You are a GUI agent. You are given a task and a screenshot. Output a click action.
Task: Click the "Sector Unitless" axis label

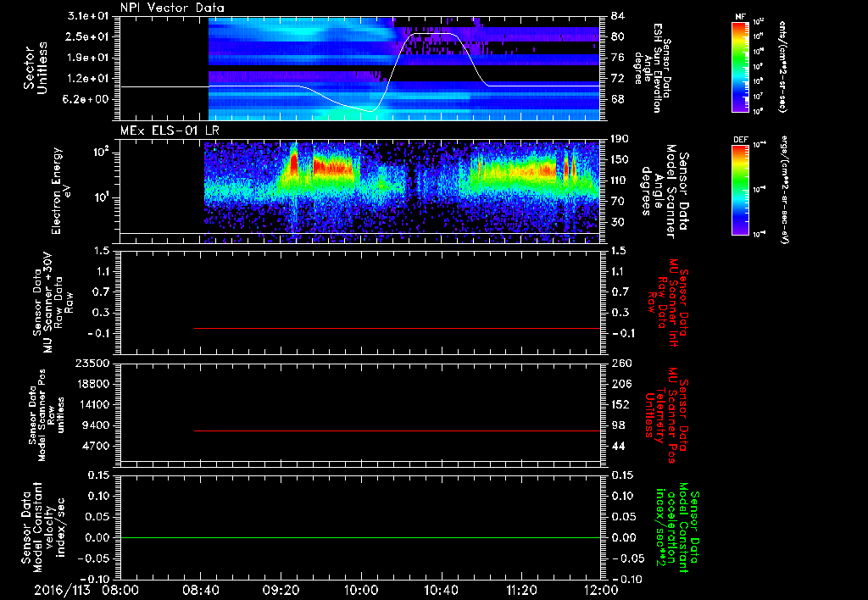[x=36, y=68]
